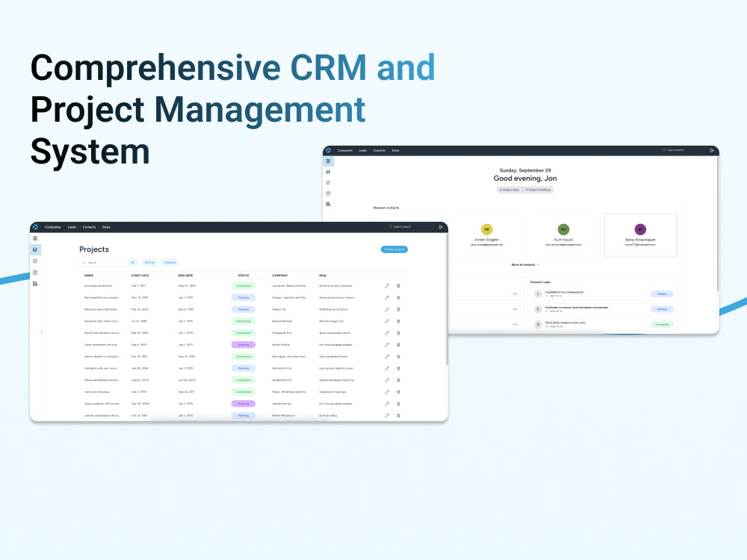The image size is (747, 560).
Task: Open Contacts in Projects window nav
Action: [89, 227]
